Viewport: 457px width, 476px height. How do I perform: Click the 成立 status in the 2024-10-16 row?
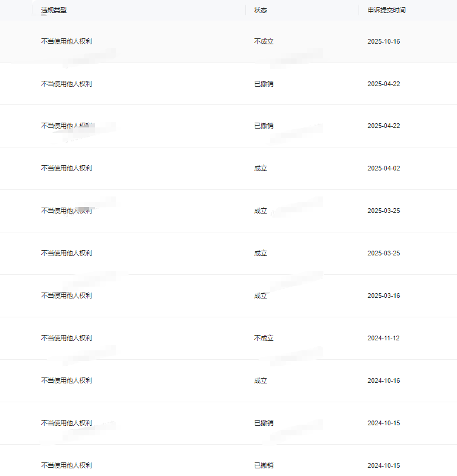coord(261,380)
